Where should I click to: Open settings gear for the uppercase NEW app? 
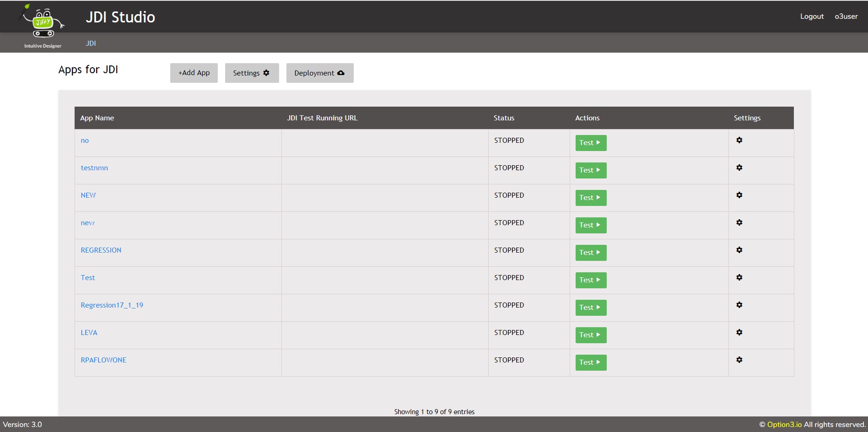click(739, 195)
